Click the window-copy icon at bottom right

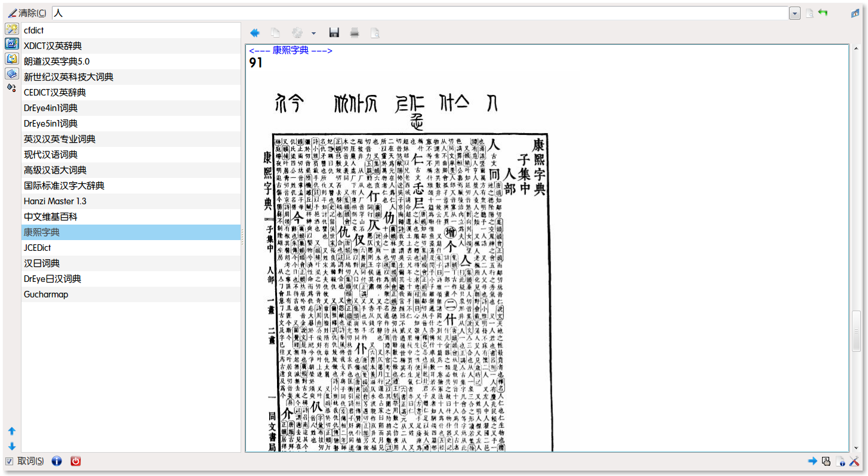click(827, 461)
